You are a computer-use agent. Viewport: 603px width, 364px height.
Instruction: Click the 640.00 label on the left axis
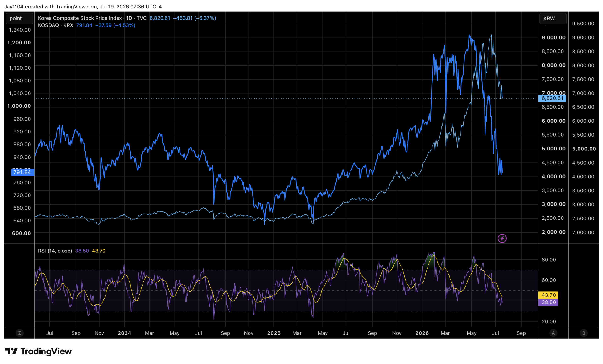point(22,220)
